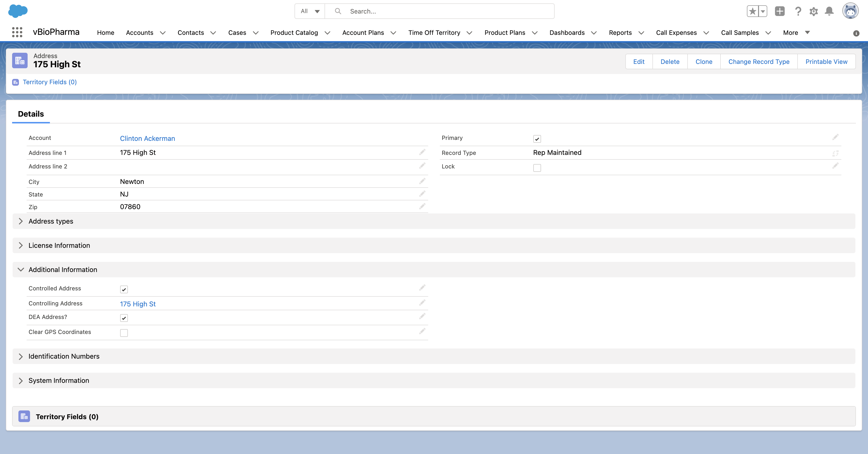Click the notifications bell icon

pyautogui.click(x=829, y=11)
